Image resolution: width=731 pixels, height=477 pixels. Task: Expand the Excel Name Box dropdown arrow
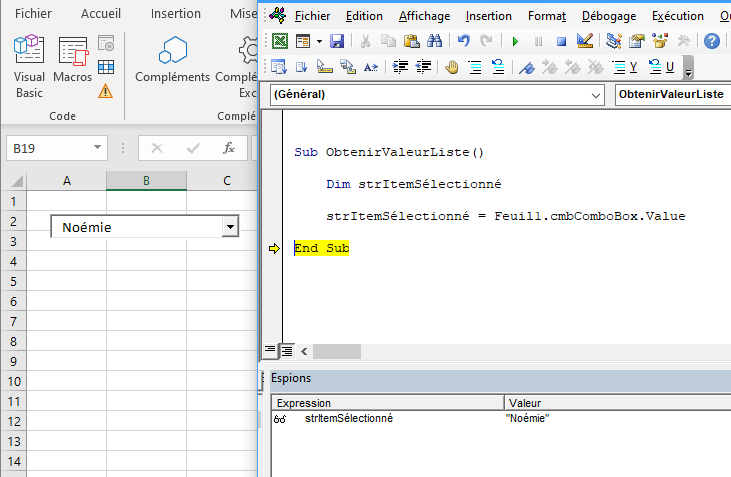point(97,148)
